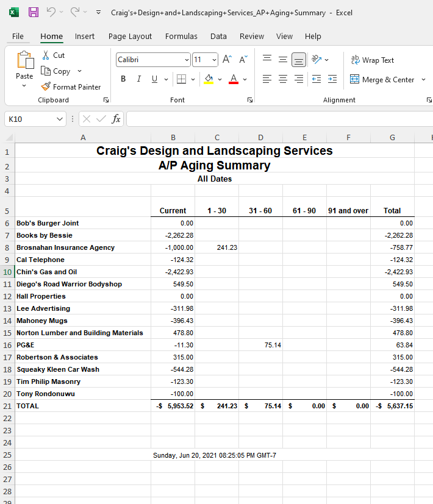
Task: Open Clipboard pane dialog launcher
Action: click(106, 100)
